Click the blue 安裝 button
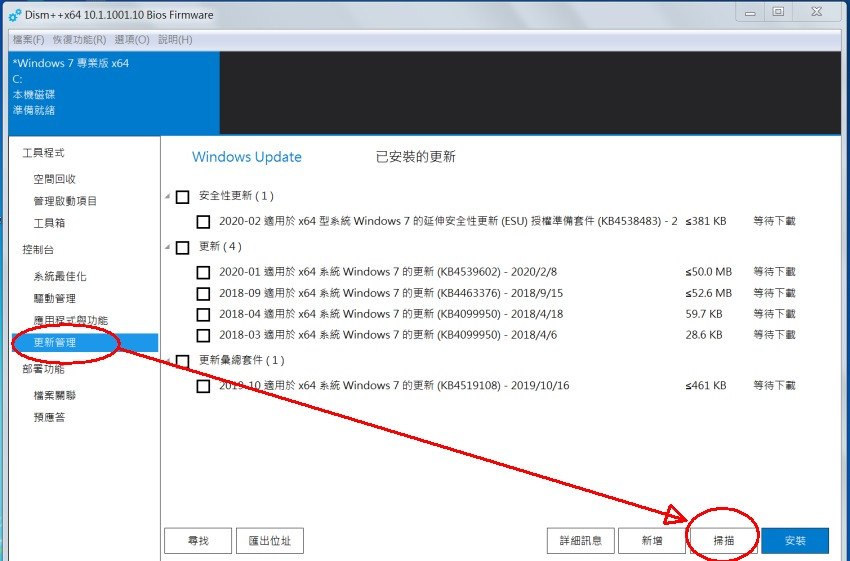 point(795,540)
